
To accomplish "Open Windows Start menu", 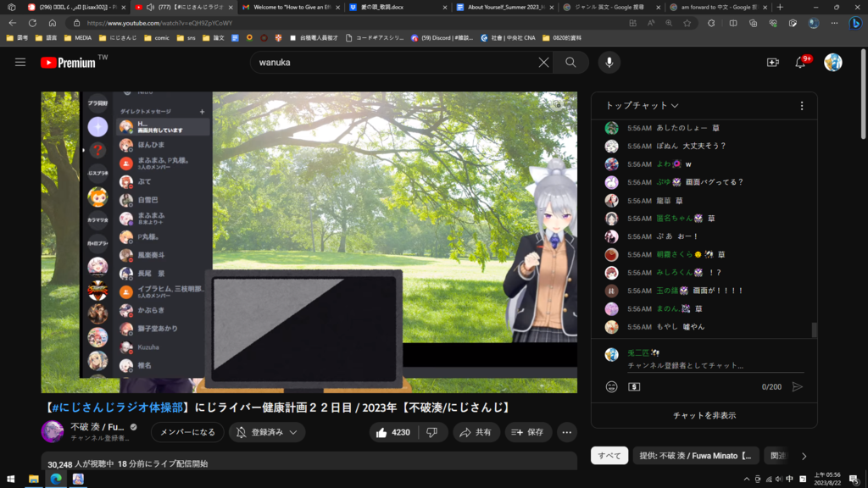I will click(10, 480).
